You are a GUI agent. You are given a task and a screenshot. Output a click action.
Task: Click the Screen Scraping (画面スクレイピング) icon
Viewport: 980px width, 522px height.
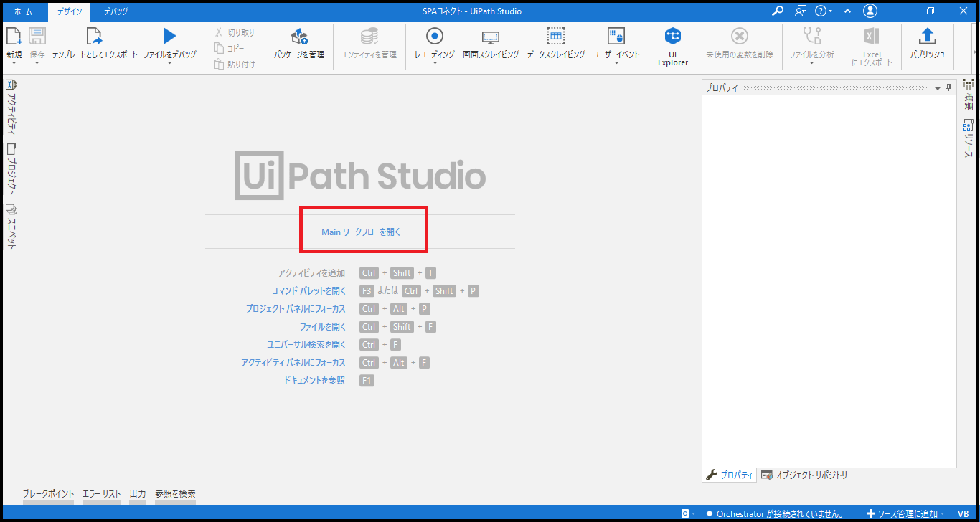[x=491, y=37]
